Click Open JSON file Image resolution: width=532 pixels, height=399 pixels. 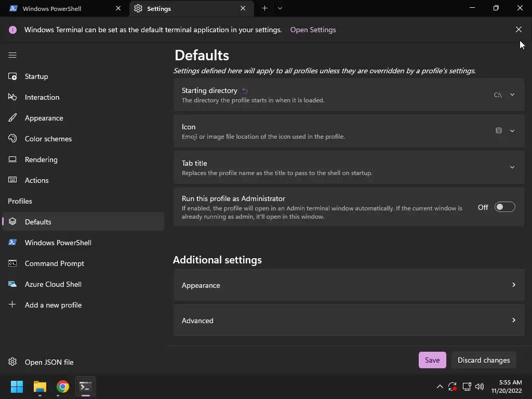(83, 362)
